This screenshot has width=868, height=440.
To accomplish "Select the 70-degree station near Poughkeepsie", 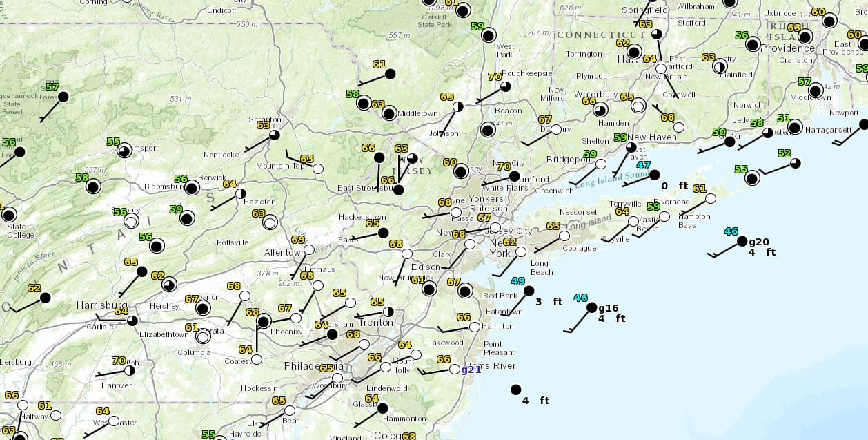I will tap(505, 86).
